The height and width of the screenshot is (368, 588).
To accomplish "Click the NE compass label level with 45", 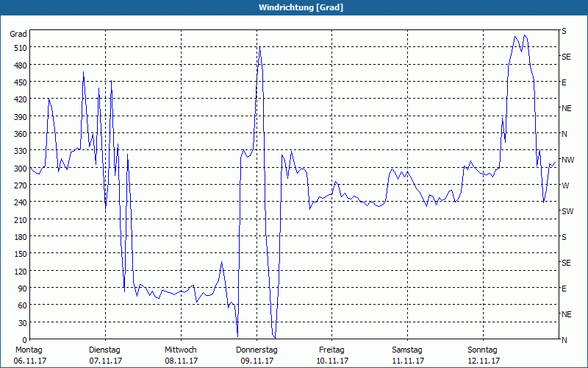I will pyautogui.click(x=566, y=314).
